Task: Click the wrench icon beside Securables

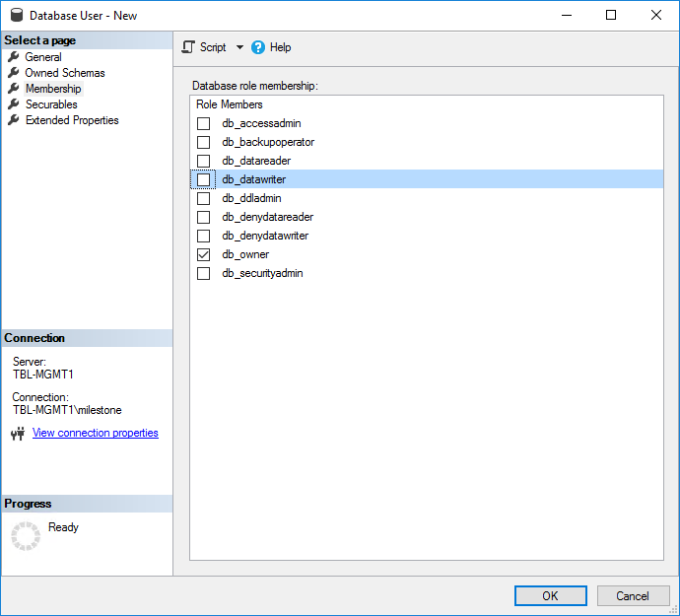Action: coord(14,104)
